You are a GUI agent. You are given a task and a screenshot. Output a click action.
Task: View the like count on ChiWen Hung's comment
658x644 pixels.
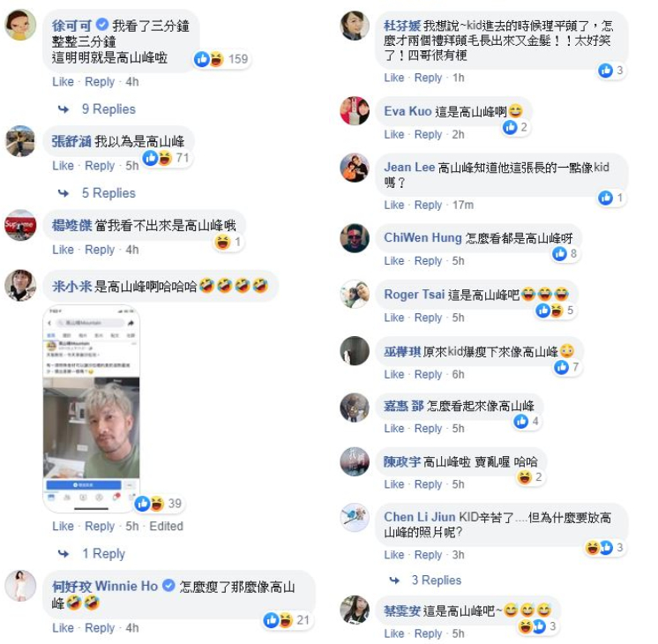(565, 253)
